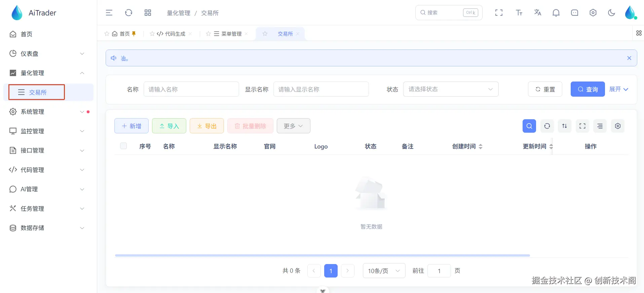Check the select-all checkbox in table header
Screen dimensions: 644x293
pyautogui.click(x=123, y=146)
